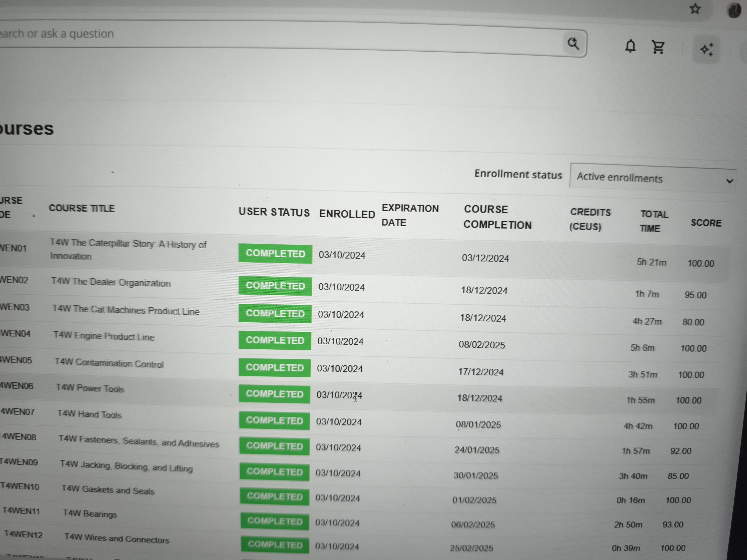Select total time 3h 51m
Screen dimensions: 747x560
click(643, 374)
